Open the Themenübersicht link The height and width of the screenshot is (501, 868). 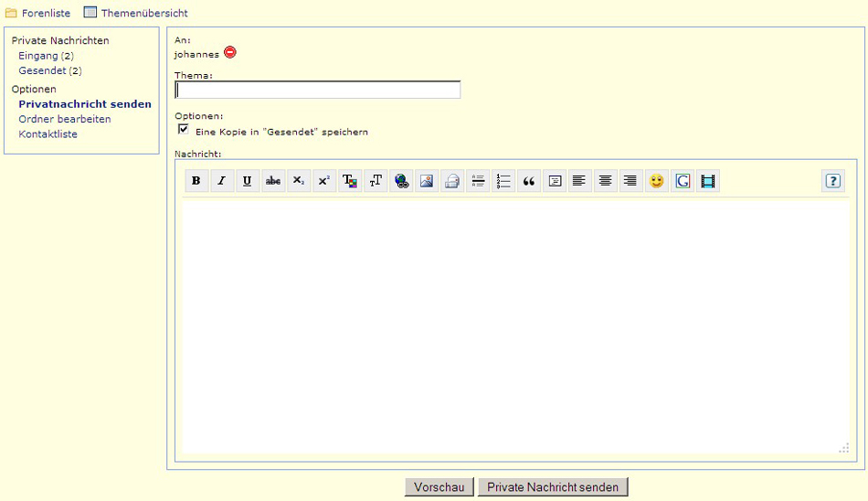tap(144, 13)
